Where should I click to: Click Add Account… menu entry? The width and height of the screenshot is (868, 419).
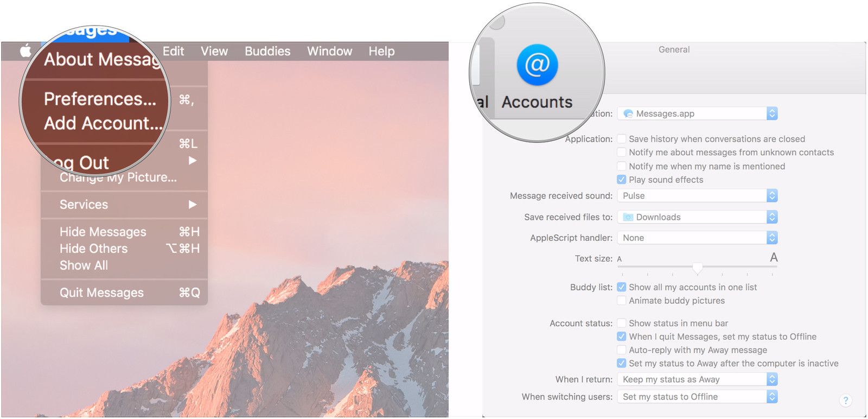(x=103, y=123)
